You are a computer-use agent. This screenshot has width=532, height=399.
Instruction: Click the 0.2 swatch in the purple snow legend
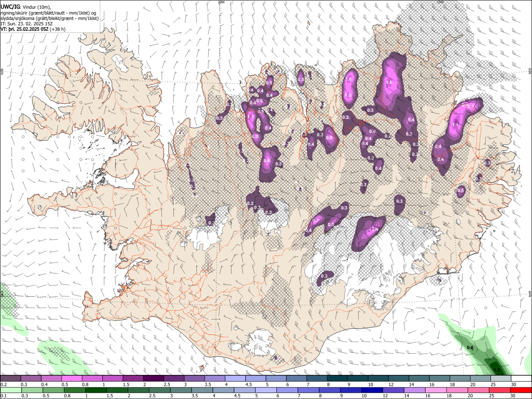(10, 378)
